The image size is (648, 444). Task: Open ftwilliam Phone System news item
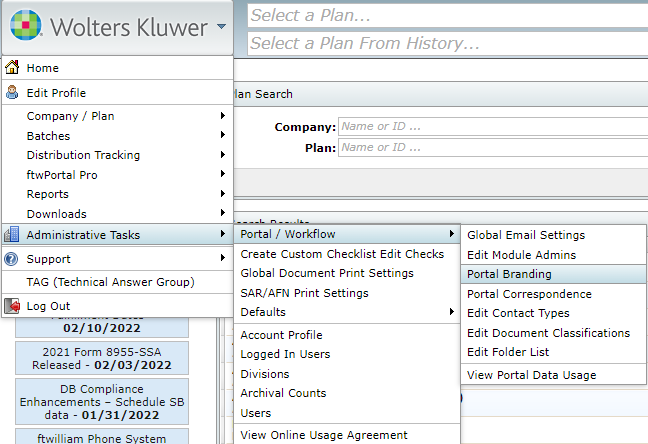tap(102, 437)
